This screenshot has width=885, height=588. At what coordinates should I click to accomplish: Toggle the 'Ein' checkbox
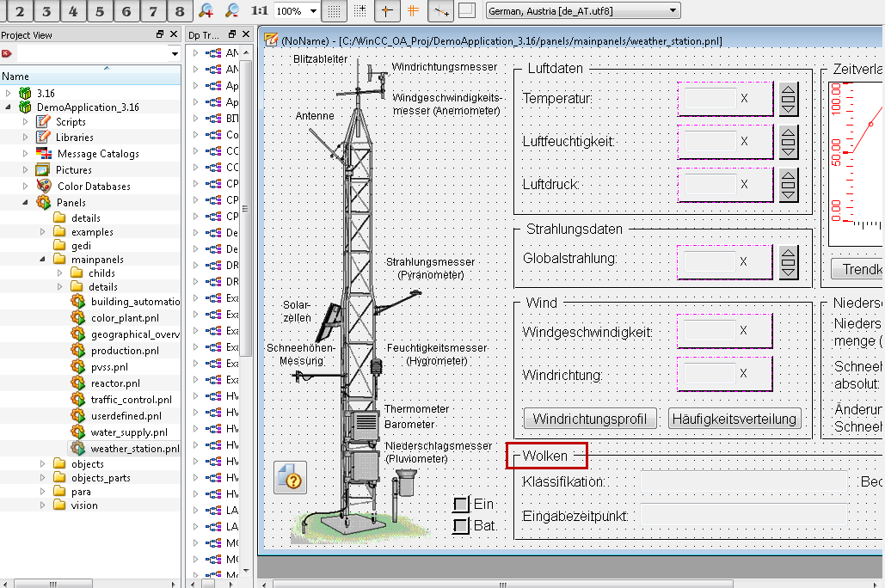pyautogui.click(x=462, y=505)
